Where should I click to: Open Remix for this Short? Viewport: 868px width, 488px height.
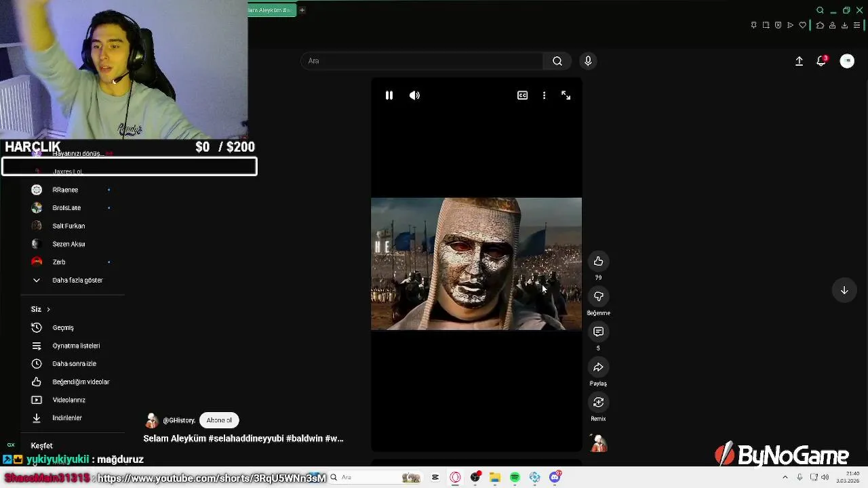598,403
